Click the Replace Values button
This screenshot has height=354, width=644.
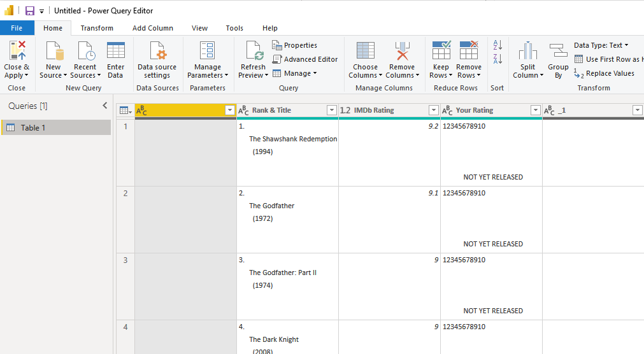[x=604, y=73]
